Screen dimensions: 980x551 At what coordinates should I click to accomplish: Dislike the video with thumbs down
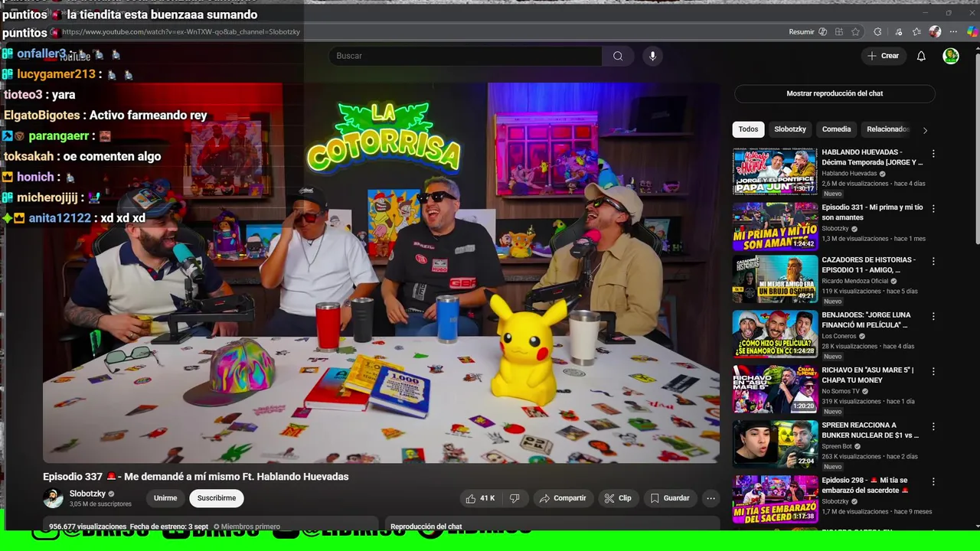[x=514, y=498]
